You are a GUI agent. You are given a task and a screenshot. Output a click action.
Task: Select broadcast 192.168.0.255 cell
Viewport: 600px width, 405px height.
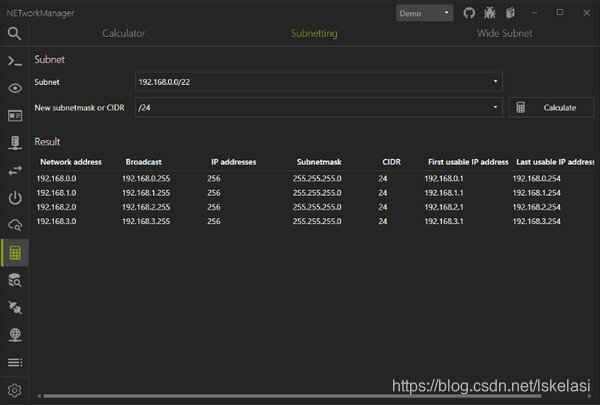click(146, 178)
